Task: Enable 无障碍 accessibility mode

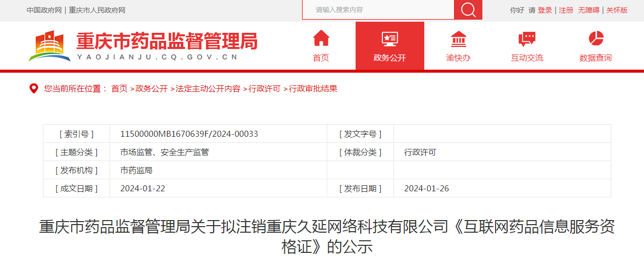Action: 588,10
